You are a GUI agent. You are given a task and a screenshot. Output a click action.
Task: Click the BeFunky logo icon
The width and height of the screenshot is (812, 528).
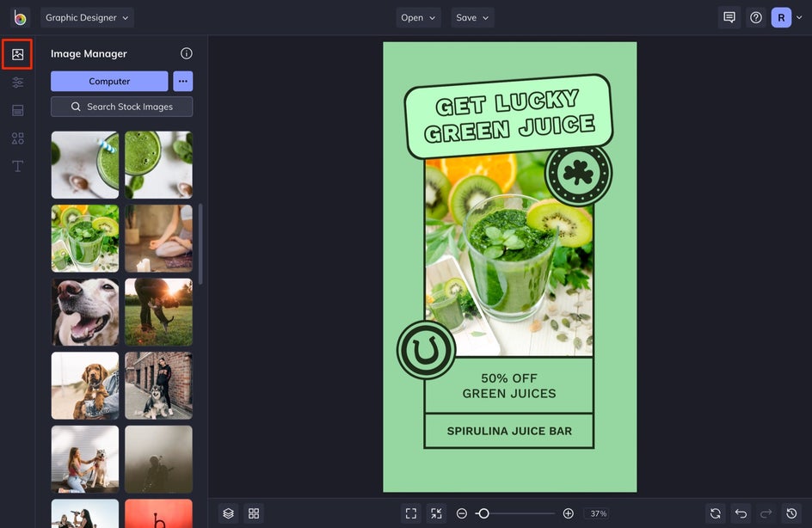coord(20,17)
